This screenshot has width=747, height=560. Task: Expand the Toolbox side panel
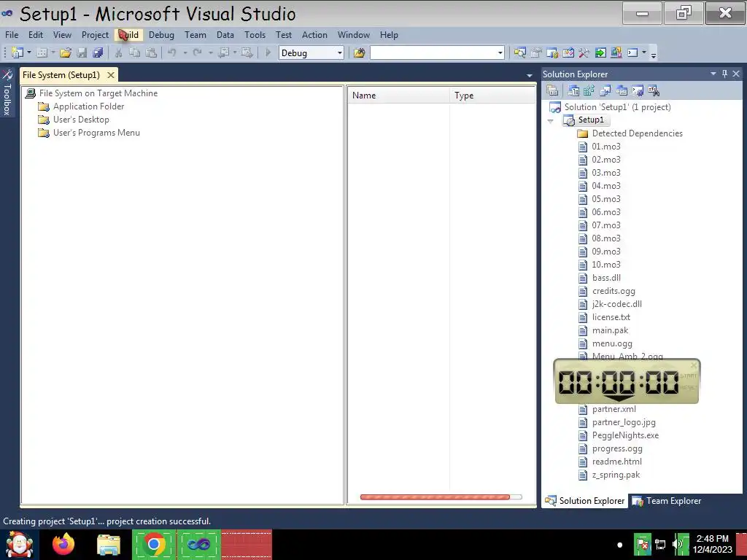(x=7, y=93)
